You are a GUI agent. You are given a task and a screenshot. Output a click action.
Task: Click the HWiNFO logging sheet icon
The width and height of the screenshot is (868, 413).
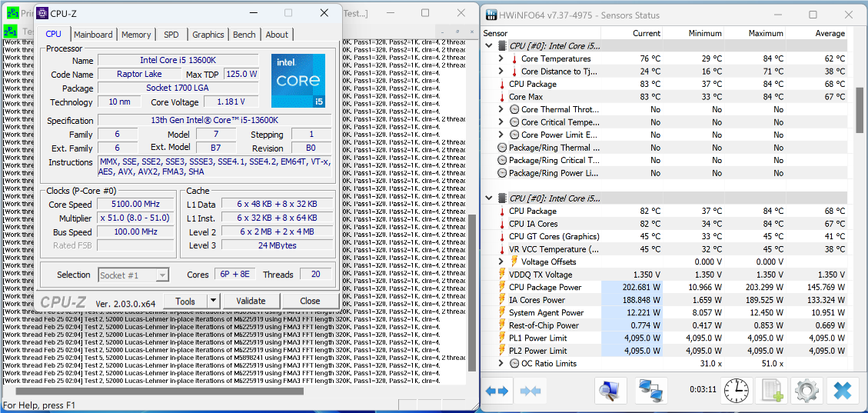[x=771, y=391]
